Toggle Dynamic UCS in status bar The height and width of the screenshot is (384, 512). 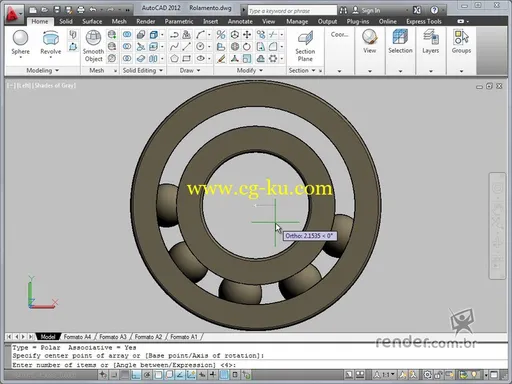click(x=191, y=375)
